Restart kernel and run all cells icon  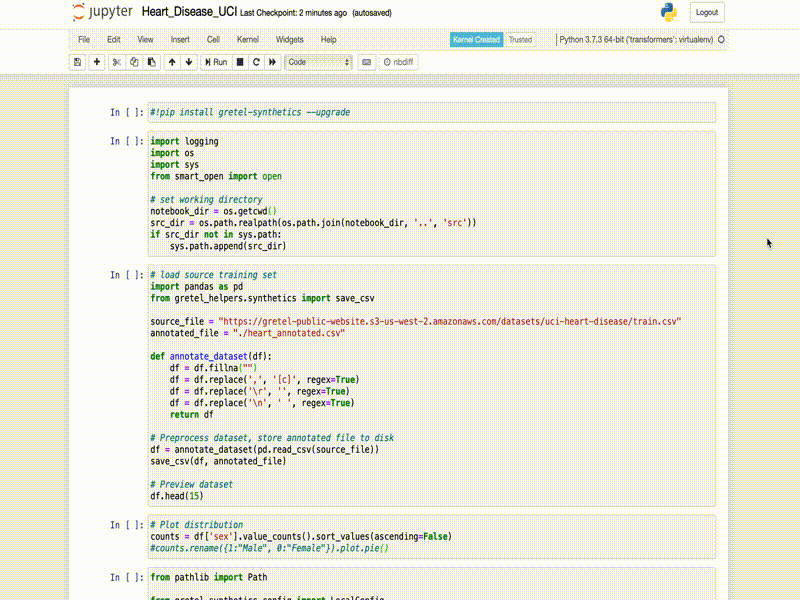click(x=272, y=62)
